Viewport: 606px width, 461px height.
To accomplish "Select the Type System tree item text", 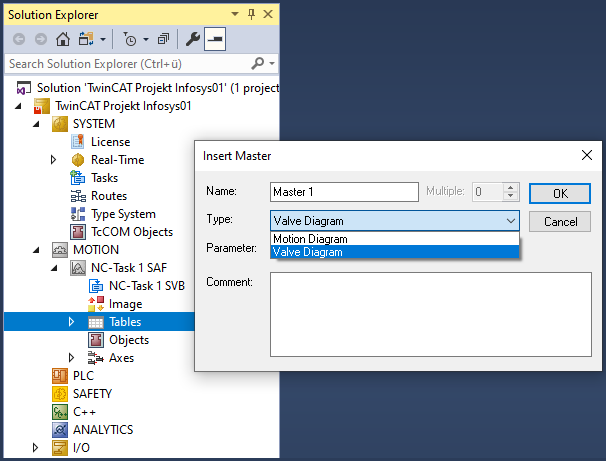I will click(123, 214).
